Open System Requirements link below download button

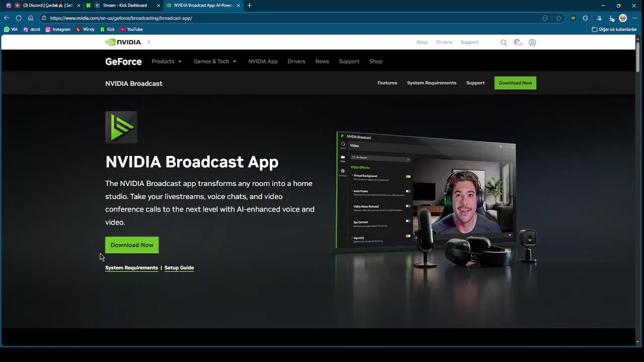coord(131,268)
